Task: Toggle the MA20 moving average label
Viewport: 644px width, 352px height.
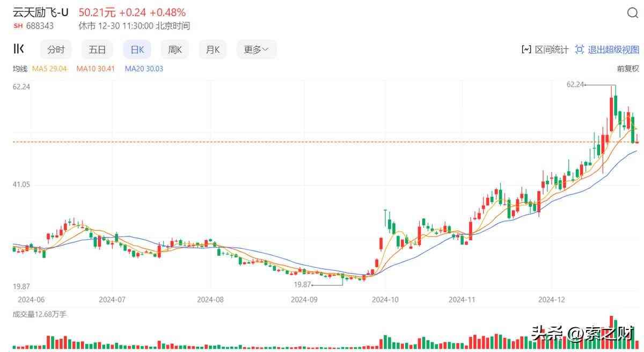Action: tap(144, 69)
